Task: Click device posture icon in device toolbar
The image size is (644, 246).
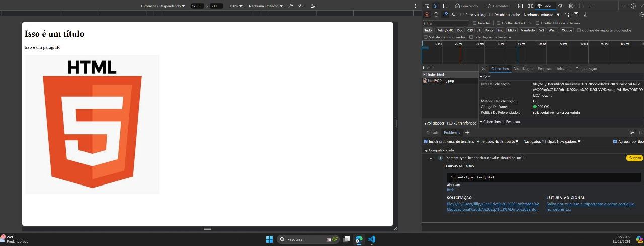Action: point(313,6)
